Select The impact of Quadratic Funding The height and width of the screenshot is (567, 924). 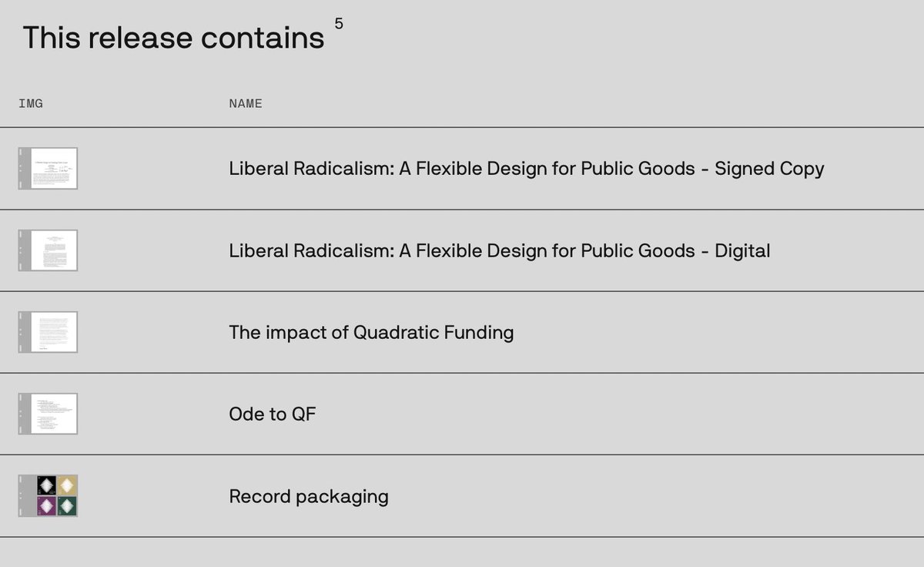(x=371, y=332)
